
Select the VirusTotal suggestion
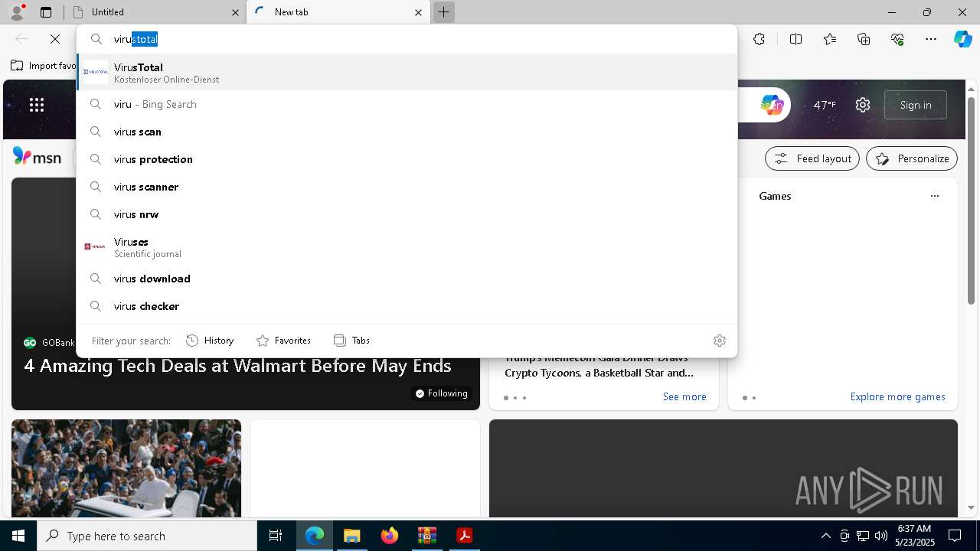click(407, 73)
